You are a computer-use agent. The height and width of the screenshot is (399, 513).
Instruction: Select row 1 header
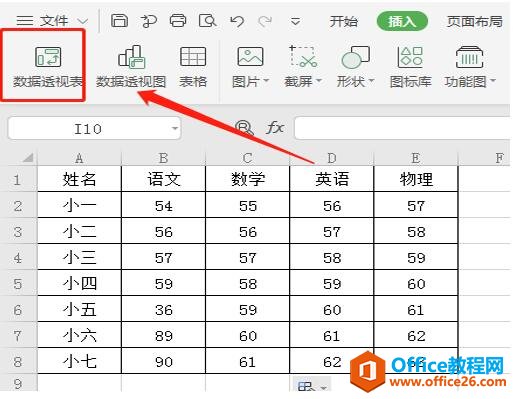[18, 179]
